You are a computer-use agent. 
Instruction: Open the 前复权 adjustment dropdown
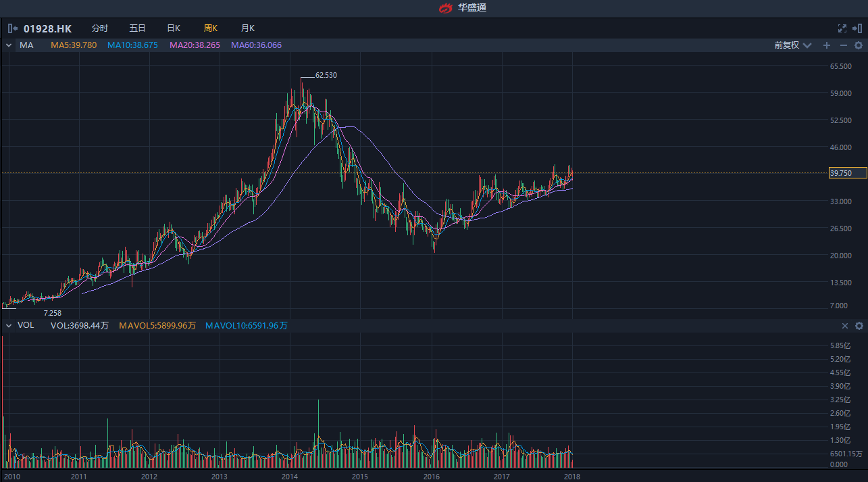click(792, 45)
